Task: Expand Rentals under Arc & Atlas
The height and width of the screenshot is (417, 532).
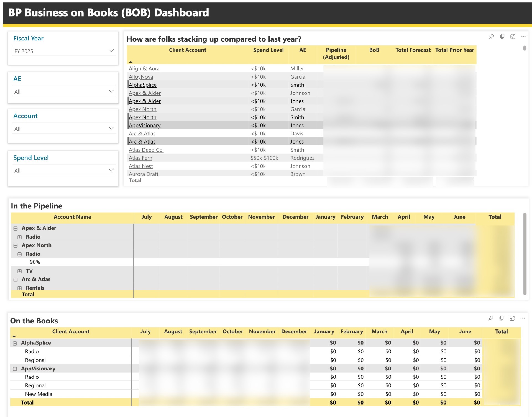Action: point(19,288)
